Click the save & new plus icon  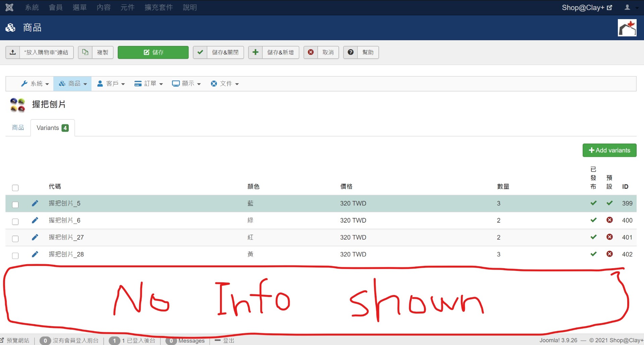(x=256, y=52)
